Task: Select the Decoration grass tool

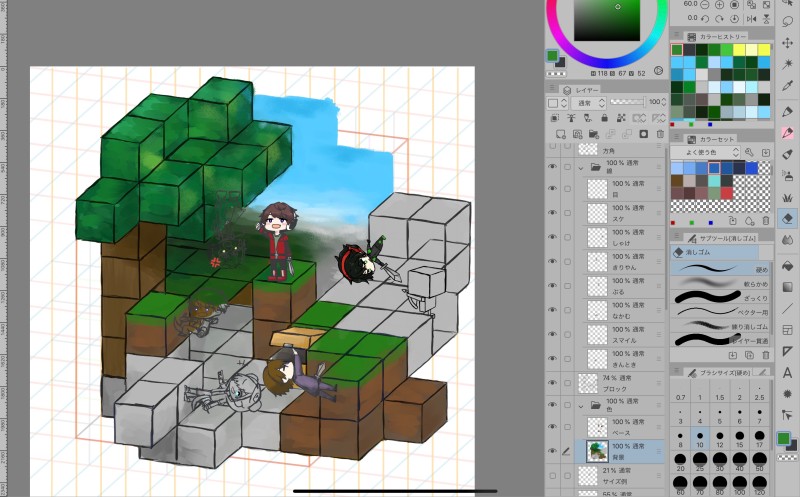Action: click(787, 197)
